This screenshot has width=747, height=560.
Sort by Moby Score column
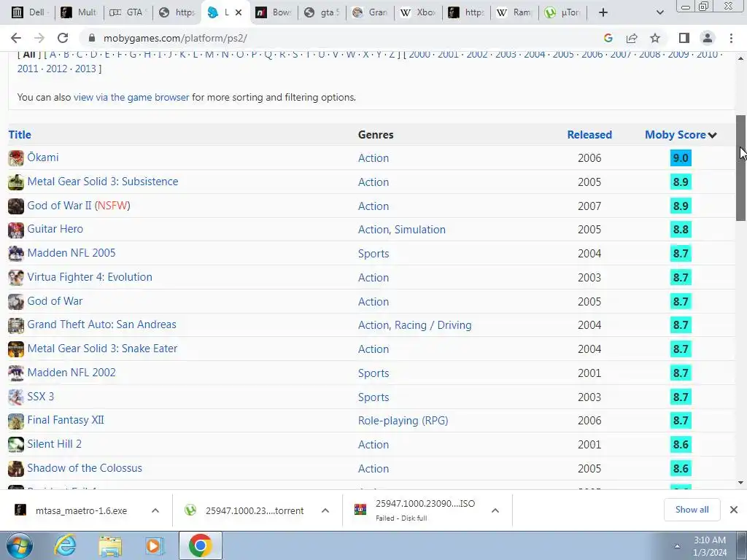[x=681, y=135]
